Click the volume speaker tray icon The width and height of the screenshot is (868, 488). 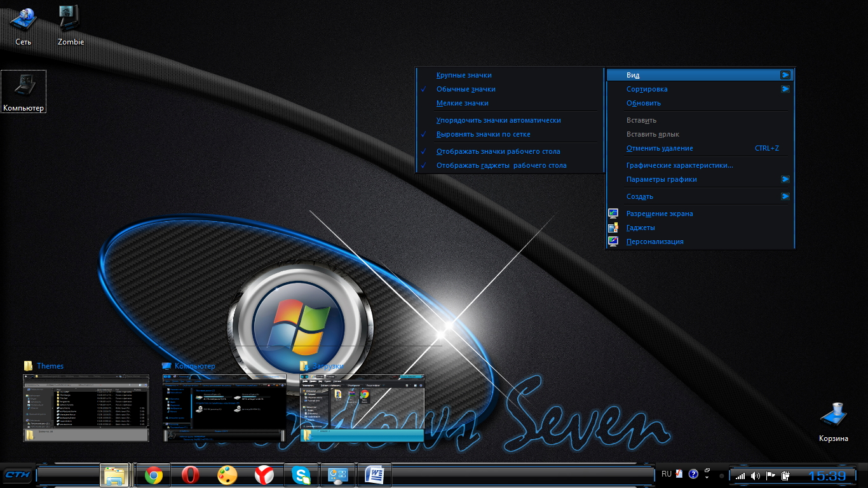[x=755, y=475]
